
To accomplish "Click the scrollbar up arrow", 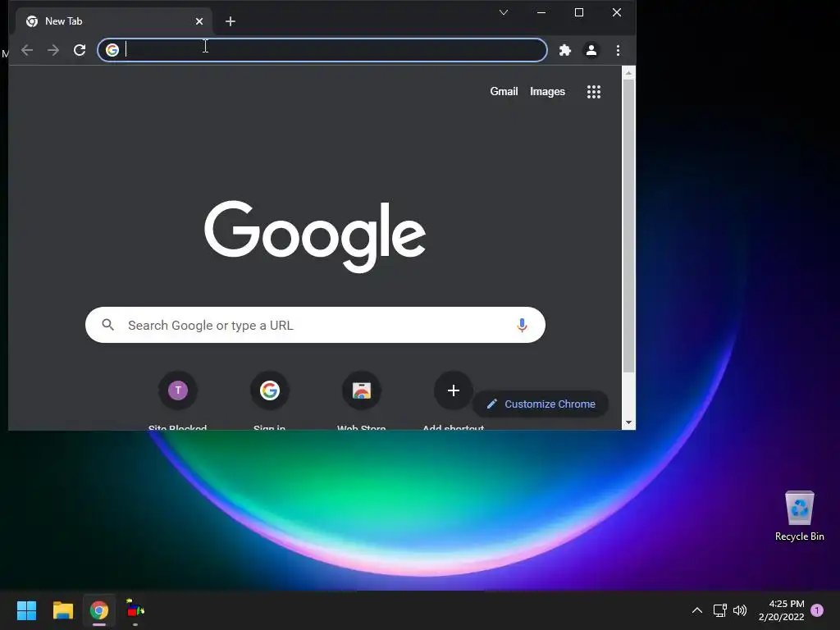I will pos(629,72).
